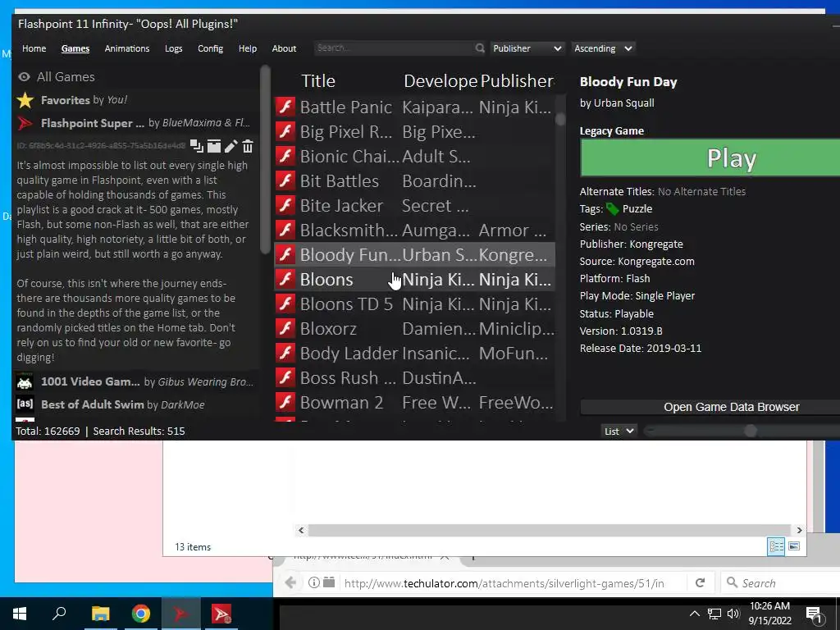
Task: Adjust the game list scale slider
Action: click(751, 431)
